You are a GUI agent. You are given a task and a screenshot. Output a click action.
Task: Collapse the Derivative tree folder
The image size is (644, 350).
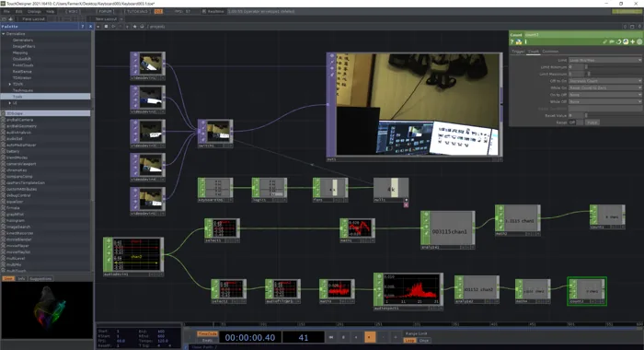pyautogui.click(x=4, y=34)
